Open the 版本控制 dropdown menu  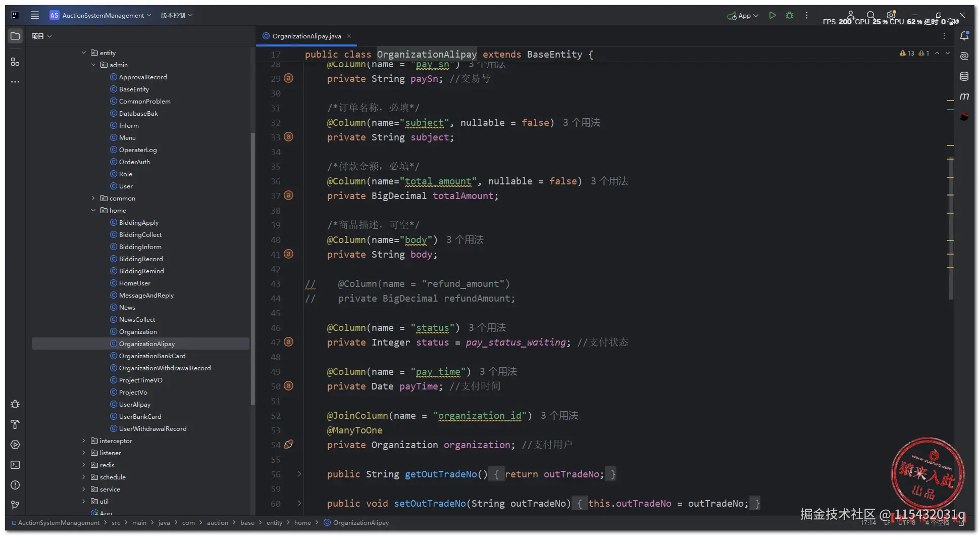177,15
